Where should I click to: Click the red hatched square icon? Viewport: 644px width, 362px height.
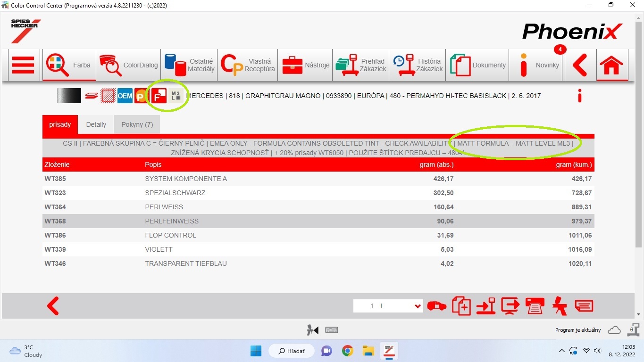click(108, 96)
